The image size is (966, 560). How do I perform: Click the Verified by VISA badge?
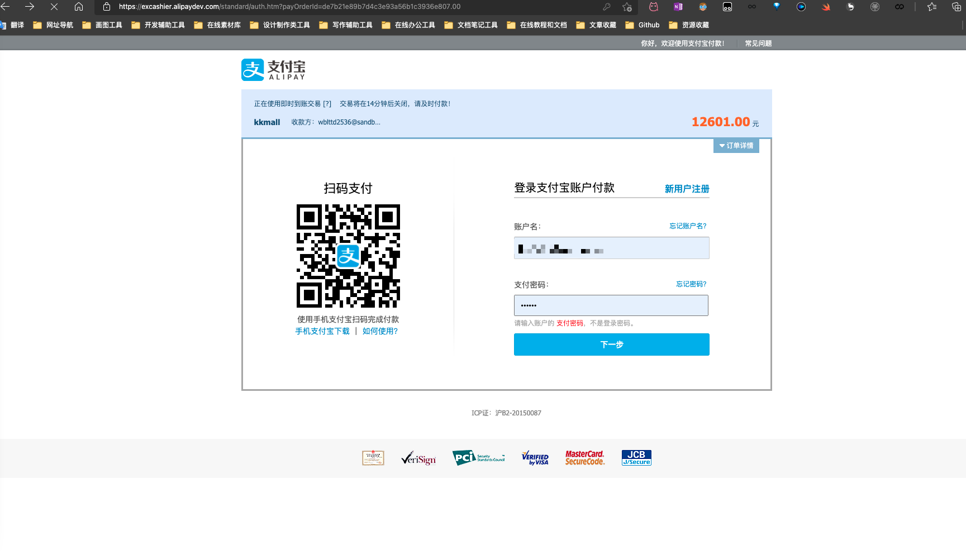click(x=535, y=458)
